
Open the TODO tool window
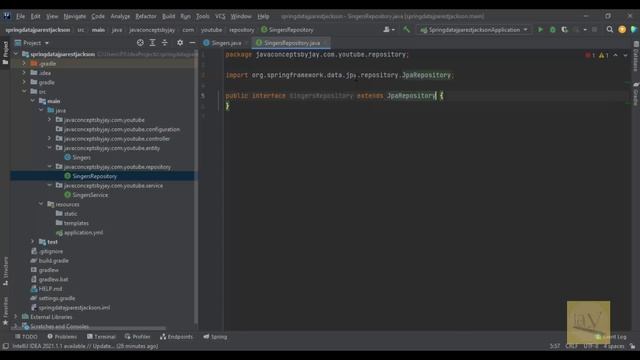pos(26,337)
